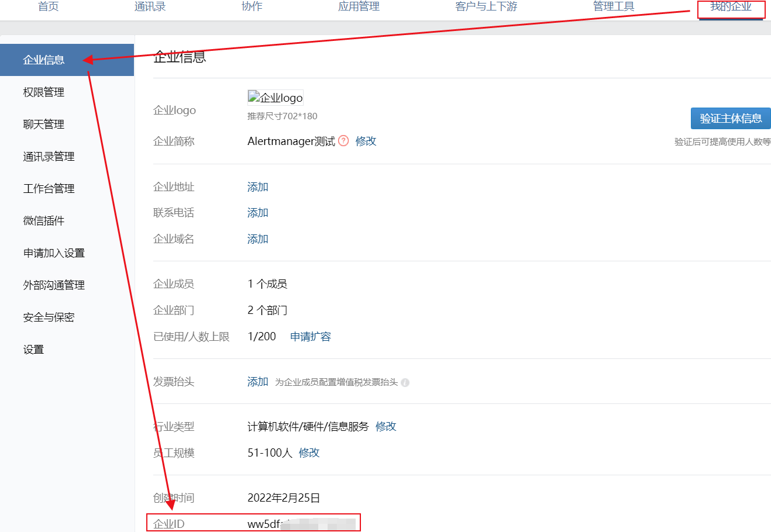Click 添加 for 企业地址
771x532 pixels.
coord(258,187)
